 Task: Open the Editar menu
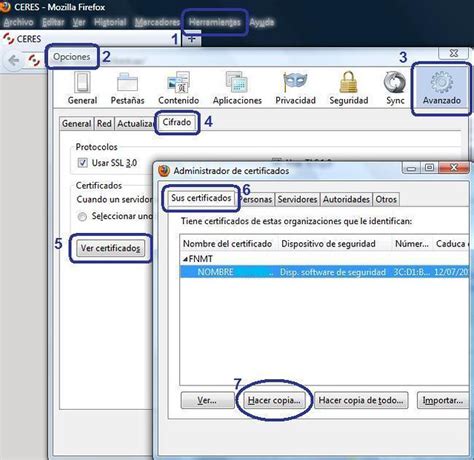(x=53, y=22)
